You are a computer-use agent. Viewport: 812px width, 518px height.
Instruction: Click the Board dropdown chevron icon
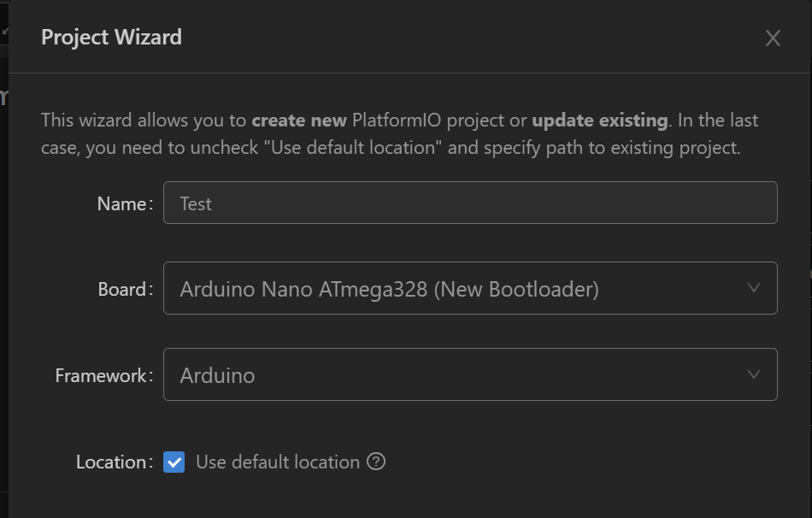pyautogui.click(x=752, y=288)
